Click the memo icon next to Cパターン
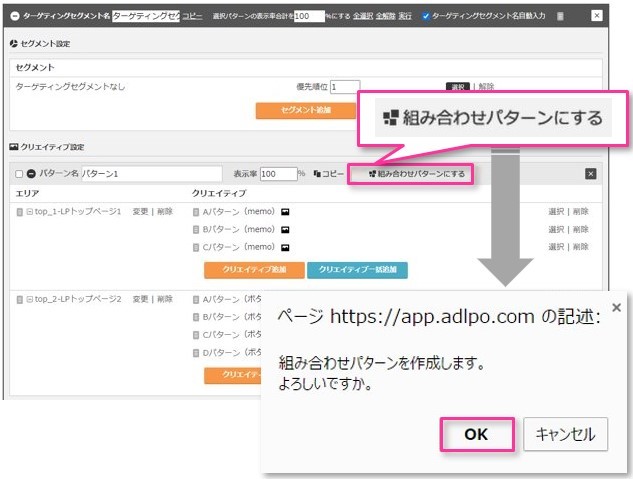 pyautogui.click(x=285, y=246)
